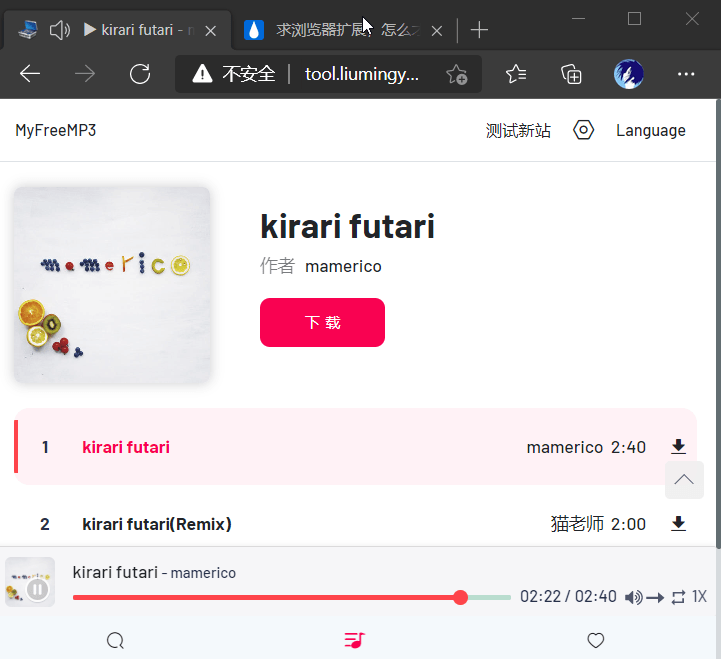Click the address bar URL tool.liumingy...
Viewport: 721px width, 659px height.
[x=361, y=74]
